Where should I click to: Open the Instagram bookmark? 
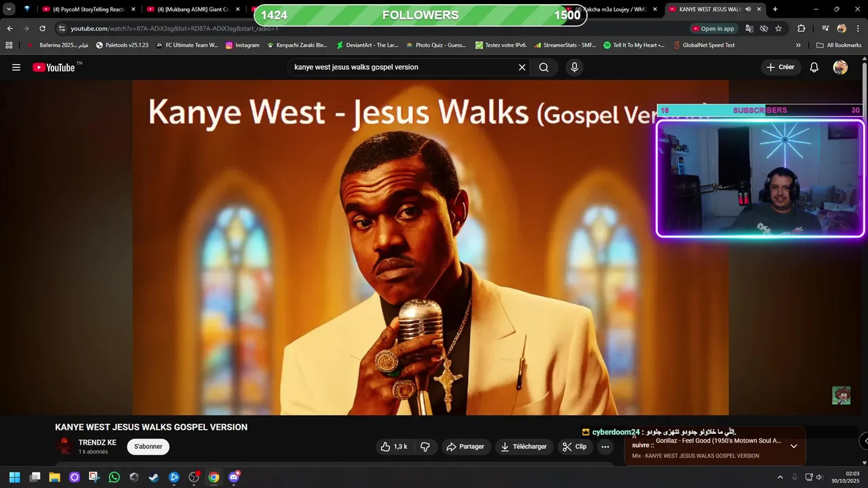coord(242,45)
